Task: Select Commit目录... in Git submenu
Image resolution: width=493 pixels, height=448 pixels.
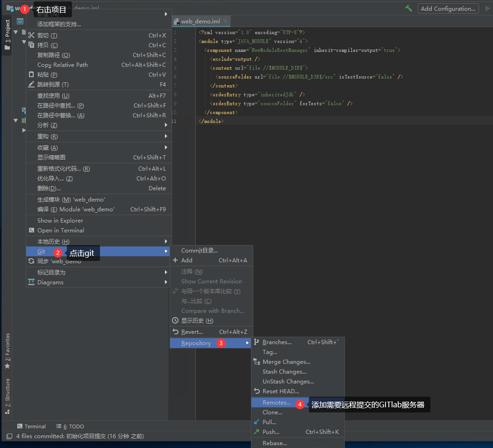Action: 211,251
